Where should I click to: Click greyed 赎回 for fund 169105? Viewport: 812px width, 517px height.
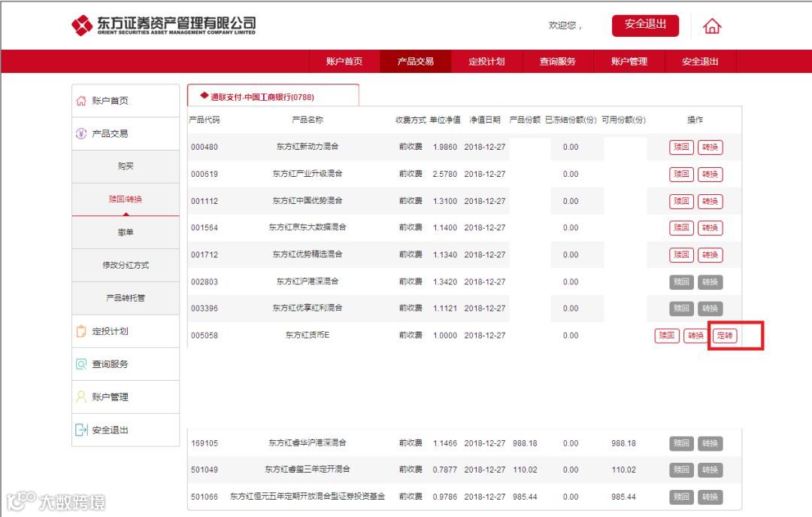click(x=681, y=443)
